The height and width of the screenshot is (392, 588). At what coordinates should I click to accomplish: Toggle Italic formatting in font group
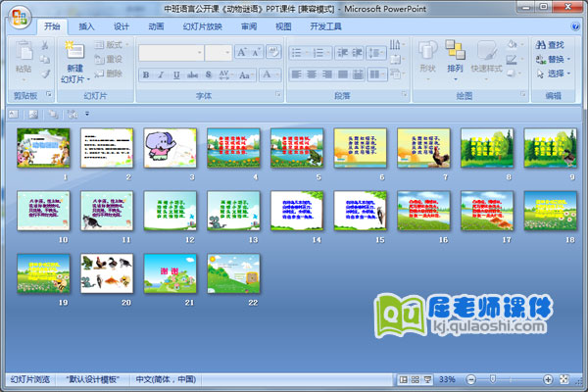[x=162, y=74]
